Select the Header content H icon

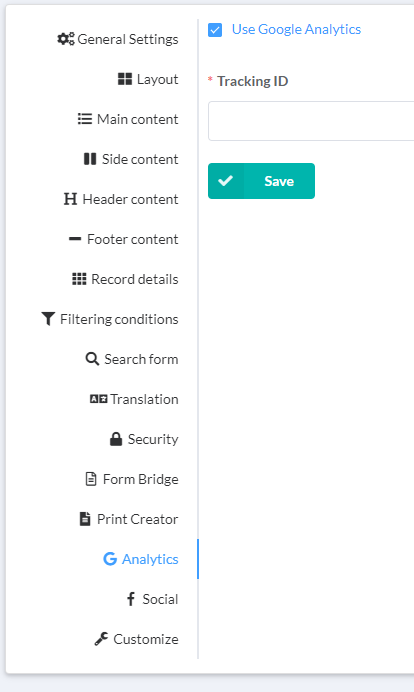tap(70, 199)
